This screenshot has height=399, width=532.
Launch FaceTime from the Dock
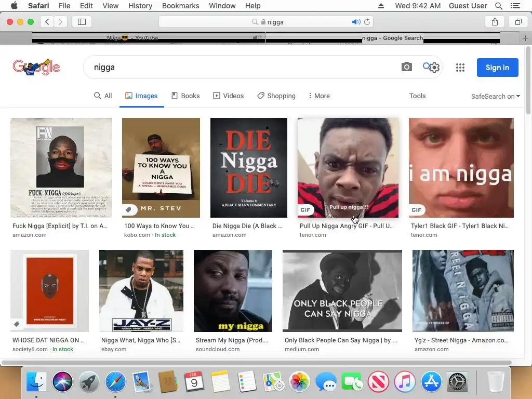point(352,382)
